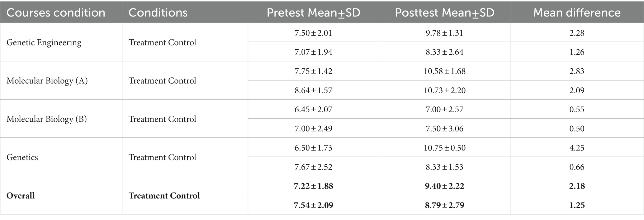The image size is (644, 220).
Task: Select the Conditions column header
Action: [x=158, y=12]
